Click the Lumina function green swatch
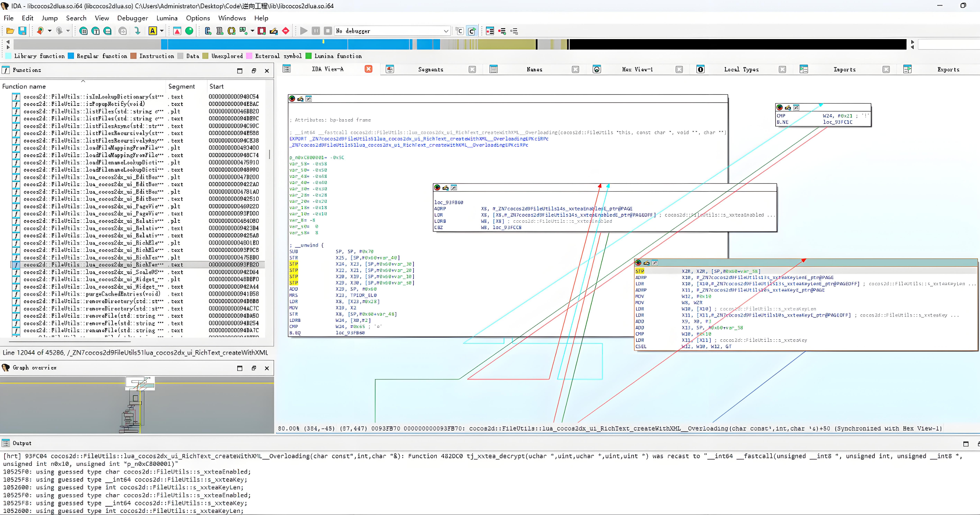 pos(308,56)
